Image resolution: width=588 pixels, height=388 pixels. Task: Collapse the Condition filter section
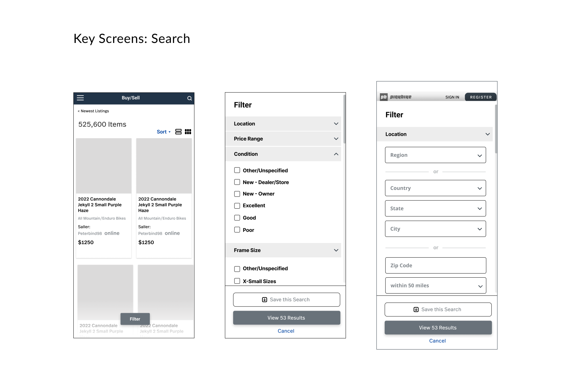[283, 154]
